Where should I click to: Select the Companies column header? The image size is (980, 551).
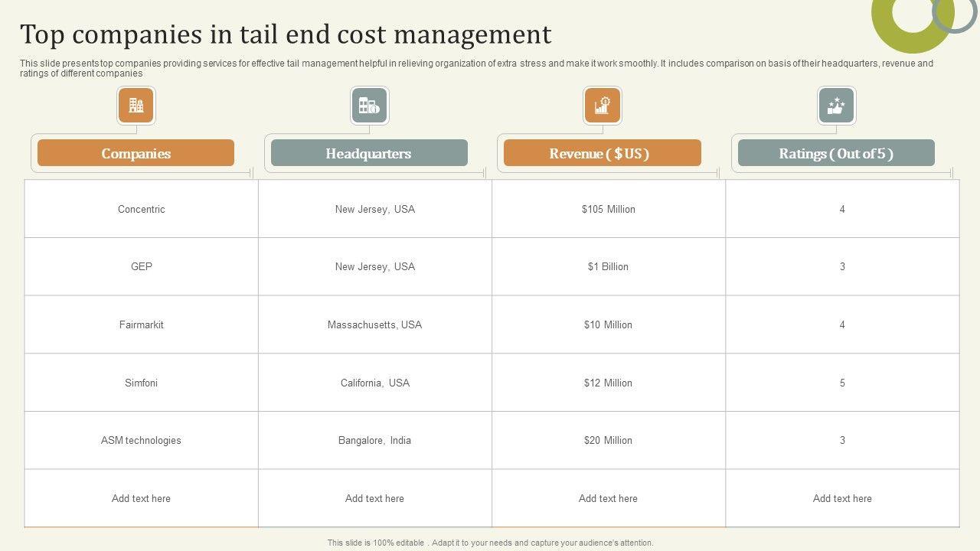[136, 153]
